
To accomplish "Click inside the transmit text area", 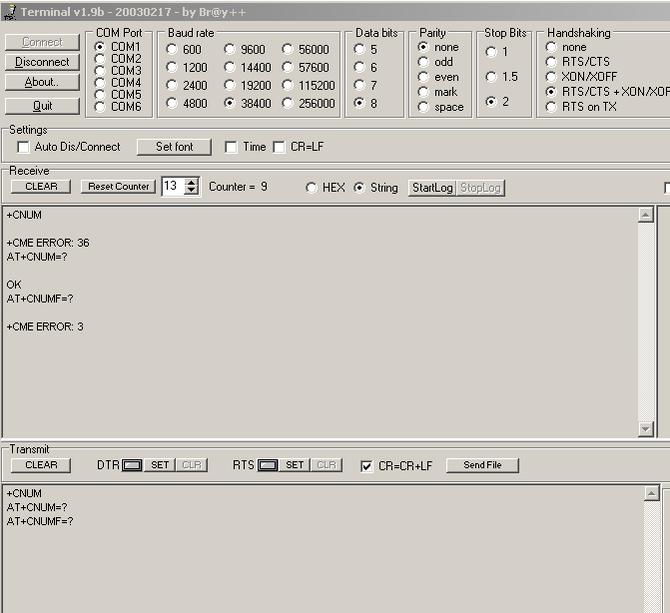I will tap(320, 560).
